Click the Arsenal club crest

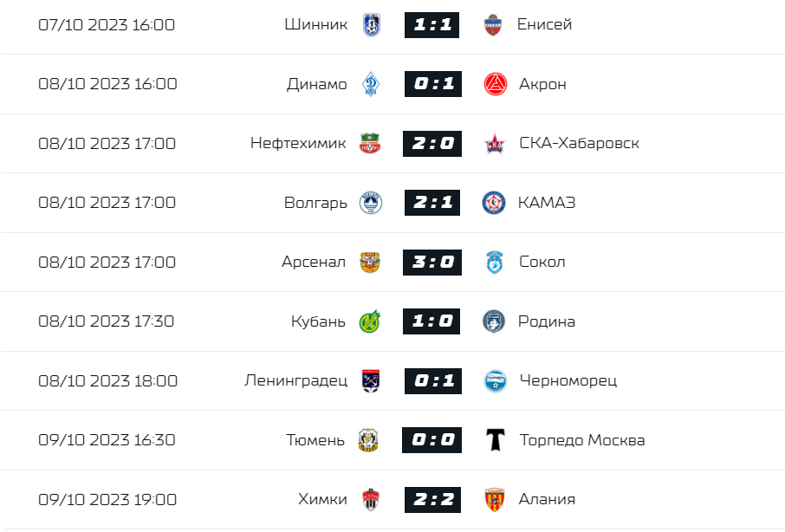click(370, 262)
